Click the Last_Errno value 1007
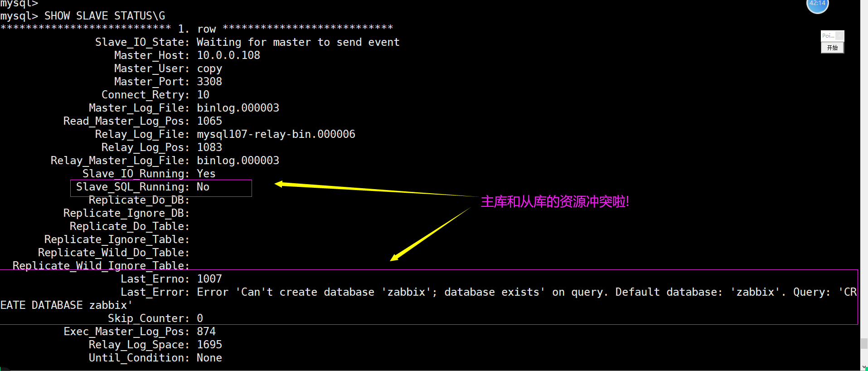The width and height of the screenshot is (868, 371). click(209, 279)
